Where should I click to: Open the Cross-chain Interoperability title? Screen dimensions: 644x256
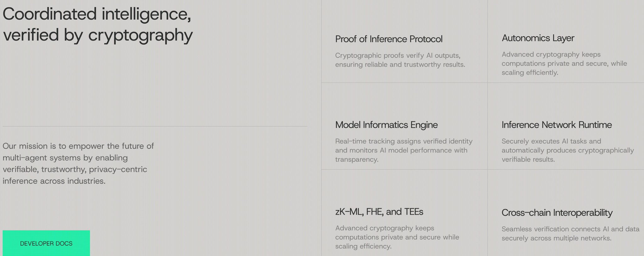point(557,213)
